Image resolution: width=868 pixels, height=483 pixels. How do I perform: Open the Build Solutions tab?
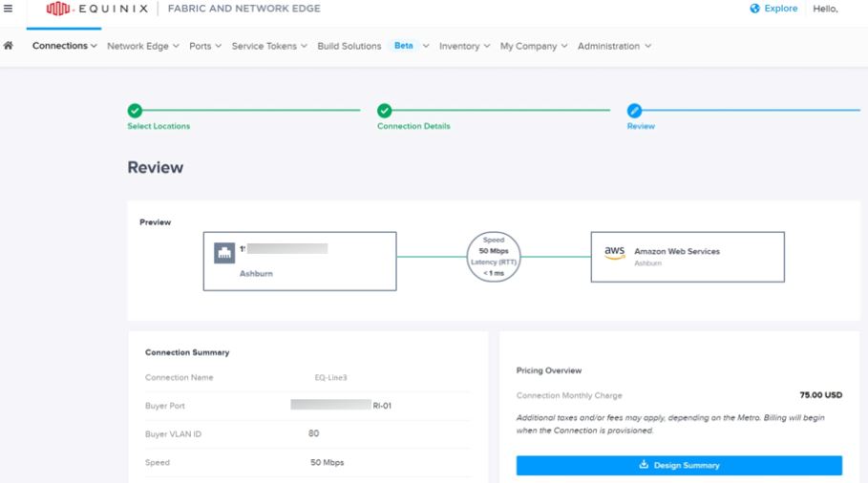[349, 46]
